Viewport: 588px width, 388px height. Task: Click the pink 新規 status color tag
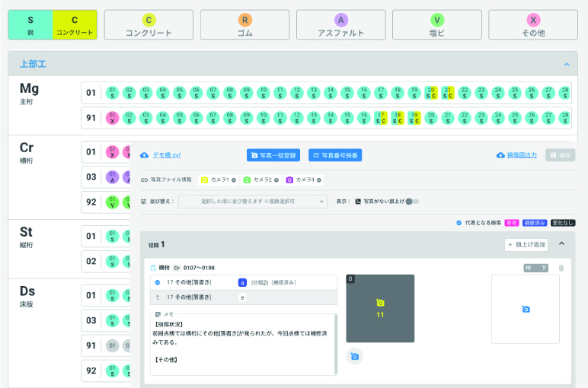(511, 222)
